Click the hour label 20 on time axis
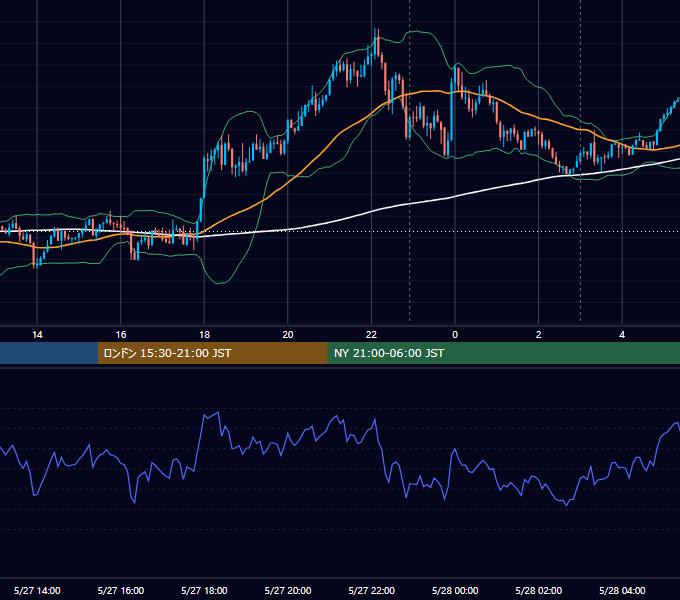680x600 pixels. click(x=288, y=335)
